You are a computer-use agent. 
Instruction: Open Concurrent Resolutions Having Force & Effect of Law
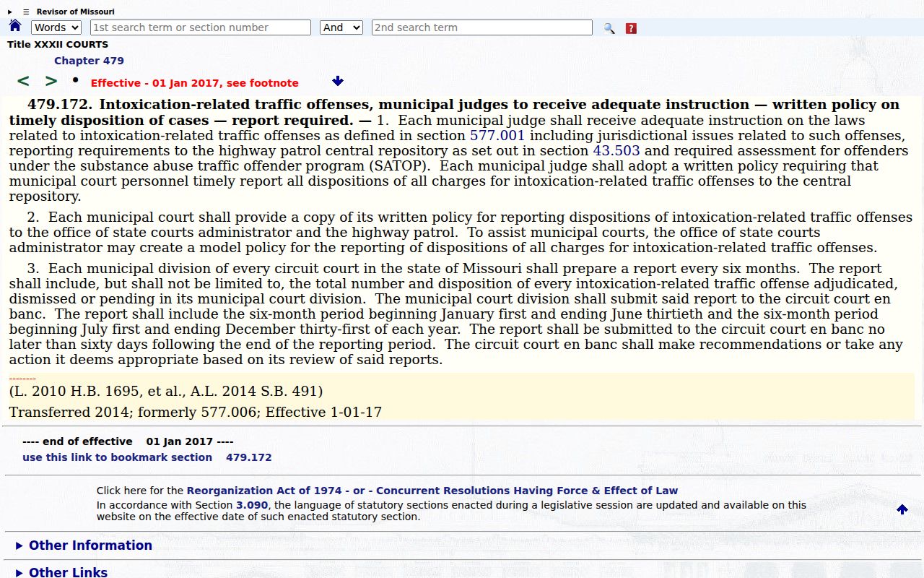point(527,491)
